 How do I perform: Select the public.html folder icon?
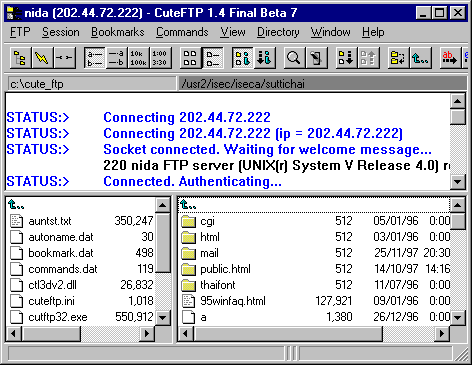point(189,269)
